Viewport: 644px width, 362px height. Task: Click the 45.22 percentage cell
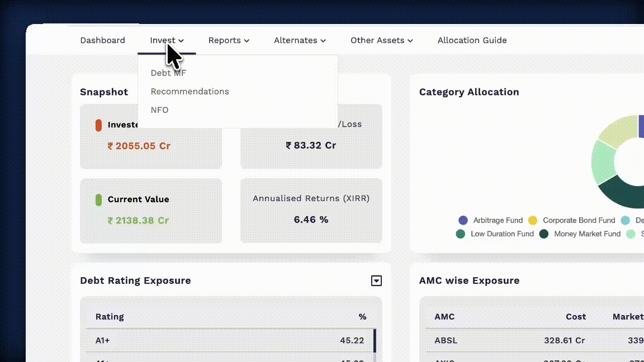click(352, 341)
